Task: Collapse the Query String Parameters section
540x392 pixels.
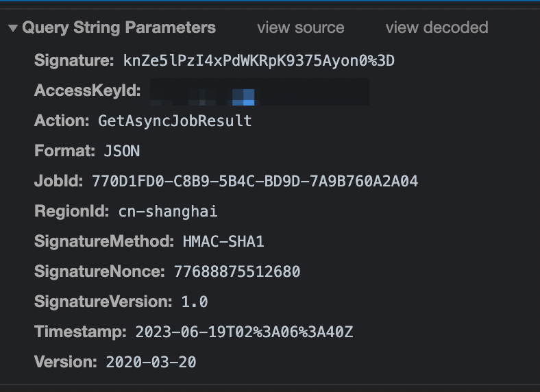Action: [x=13, y=28]
